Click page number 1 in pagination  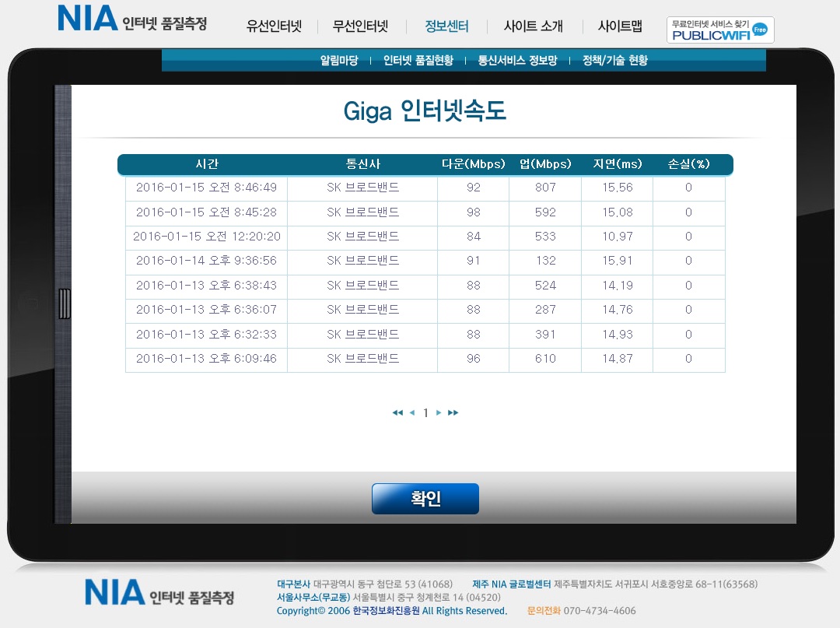425,413
